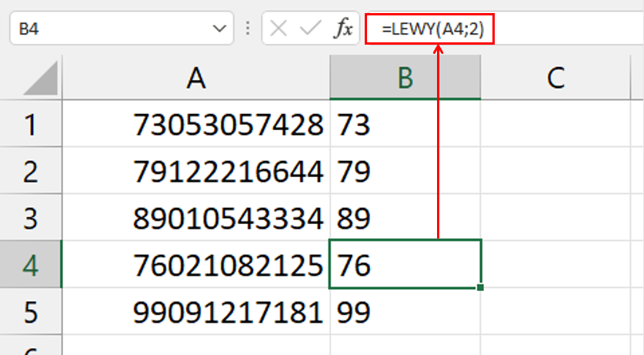Click the fill handle of cell B4
The width and height of the screenshot is (644, 355).
(481, 288)
